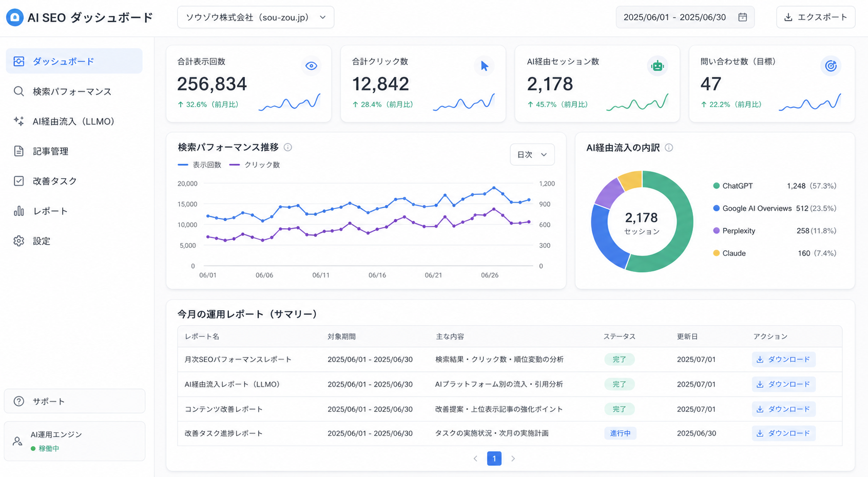The height and width of the screenshot is (477, 868).
Task: Go to previous page arrow in pagination
Action: tap(475, 459)
